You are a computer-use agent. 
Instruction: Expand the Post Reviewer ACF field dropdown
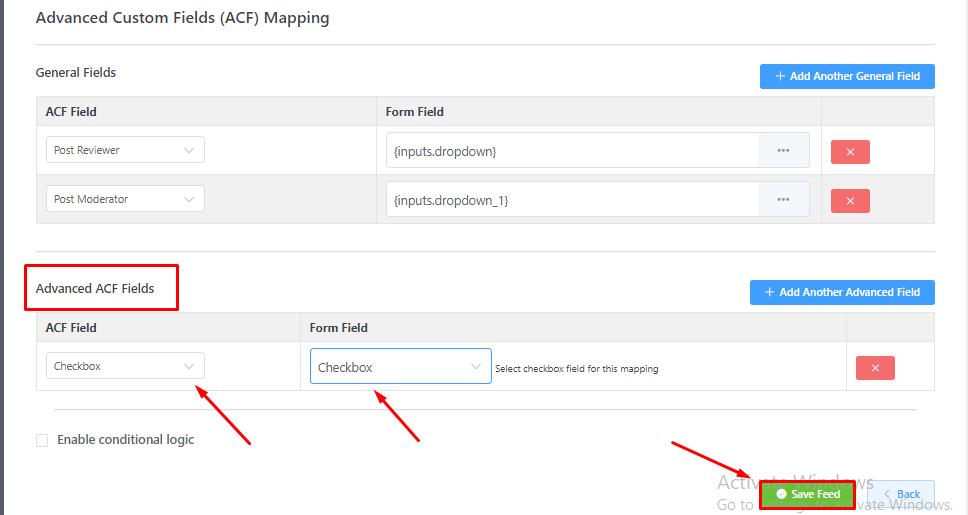coord(125,150)
